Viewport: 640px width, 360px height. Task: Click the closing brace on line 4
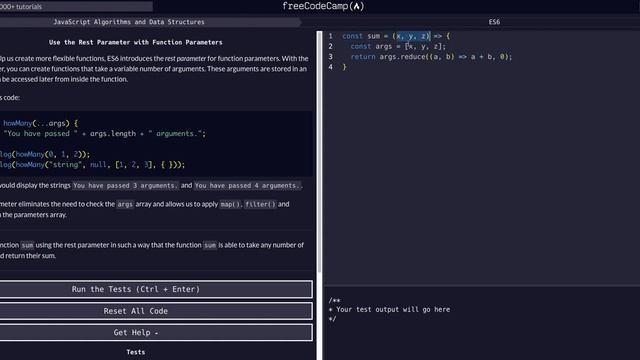344,67
